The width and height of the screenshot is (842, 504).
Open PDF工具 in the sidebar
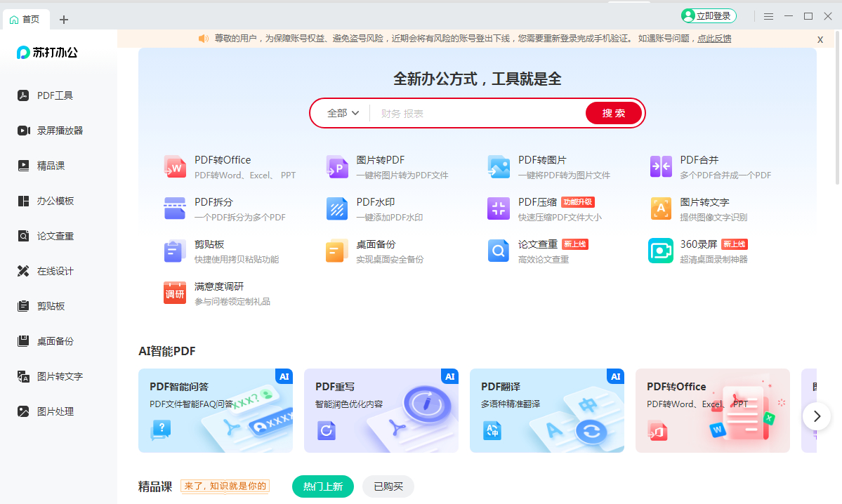pyautogui.click(x=46, y=95)
